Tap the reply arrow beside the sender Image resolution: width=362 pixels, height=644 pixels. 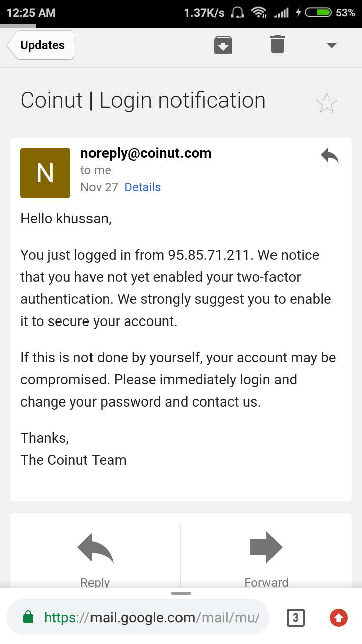click(x=330, y=156)
